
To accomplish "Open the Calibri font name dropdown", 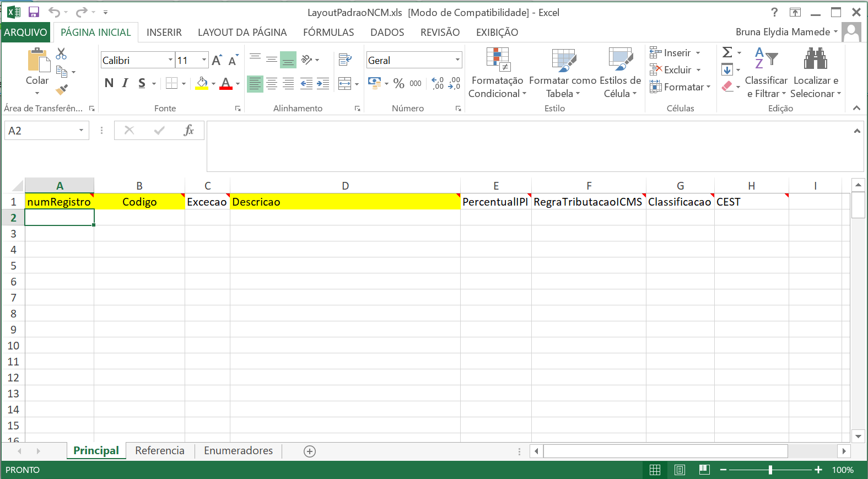I will click(x=171, y=60).
